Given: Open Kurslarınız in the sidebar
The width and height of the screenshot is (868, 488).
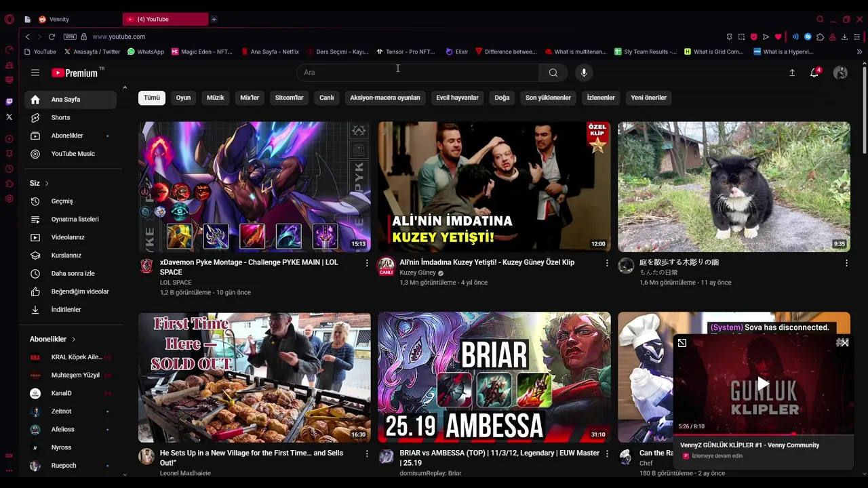Looking at the screenshot, I should 71,256.
